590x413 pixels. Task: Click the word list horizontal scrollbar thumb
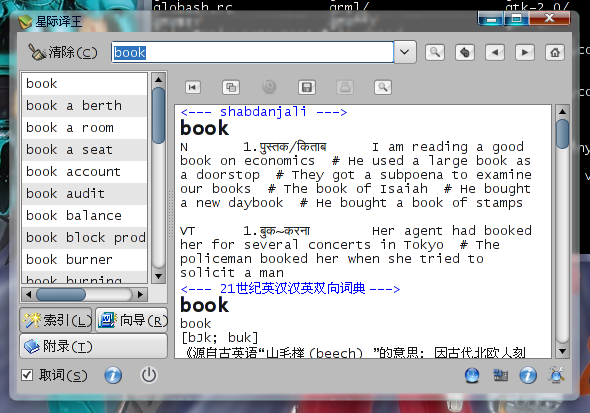pos(61,294)
